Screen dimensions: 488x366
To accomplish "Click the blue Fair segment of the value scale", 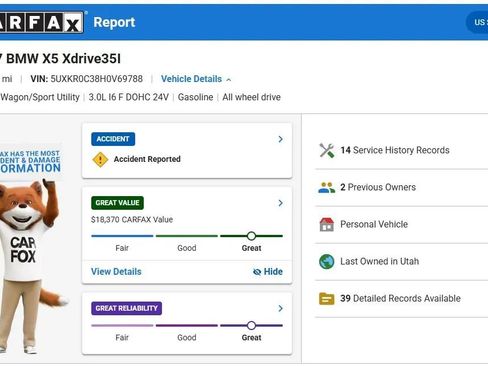I will (122, 236).
